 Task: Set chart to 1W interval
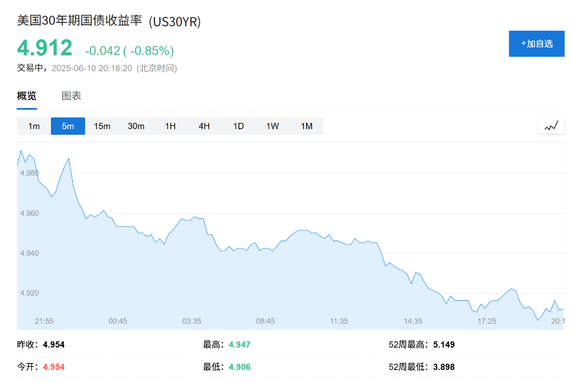pyautogui.click(x=273, y=126)
